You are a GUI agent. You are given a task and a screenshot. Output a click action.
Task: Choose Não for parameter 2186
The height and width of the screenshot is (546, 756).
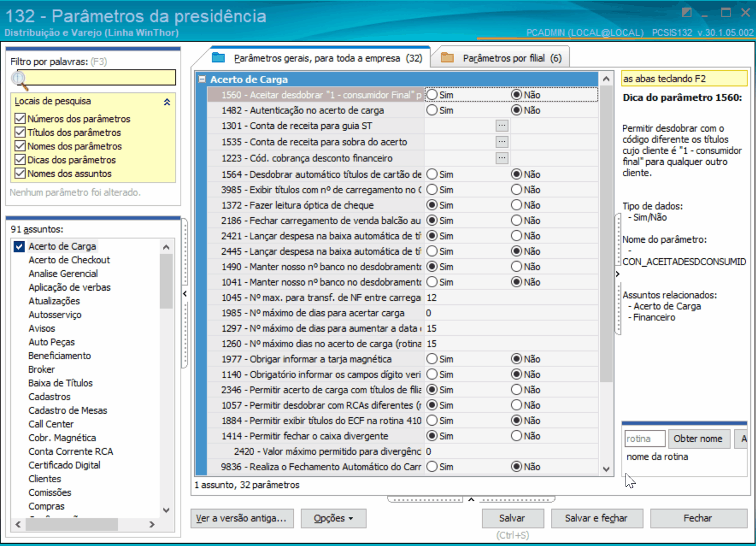point(517,220)
